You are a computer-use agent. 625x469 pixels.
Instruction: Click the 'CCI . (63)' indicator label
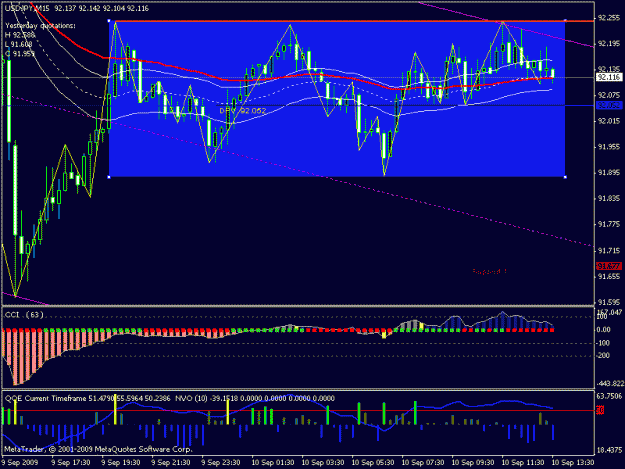point(24,315)
